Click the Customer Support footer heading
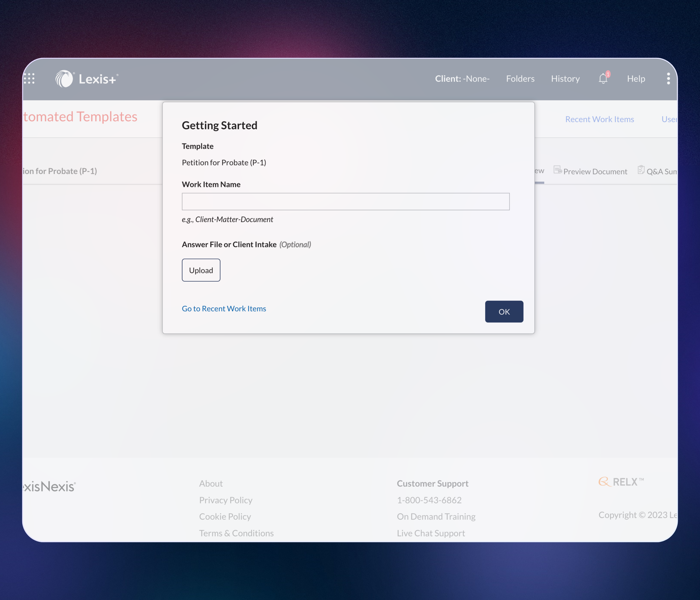700x600 pixels. pyautogui.click(x=433, y=483)
